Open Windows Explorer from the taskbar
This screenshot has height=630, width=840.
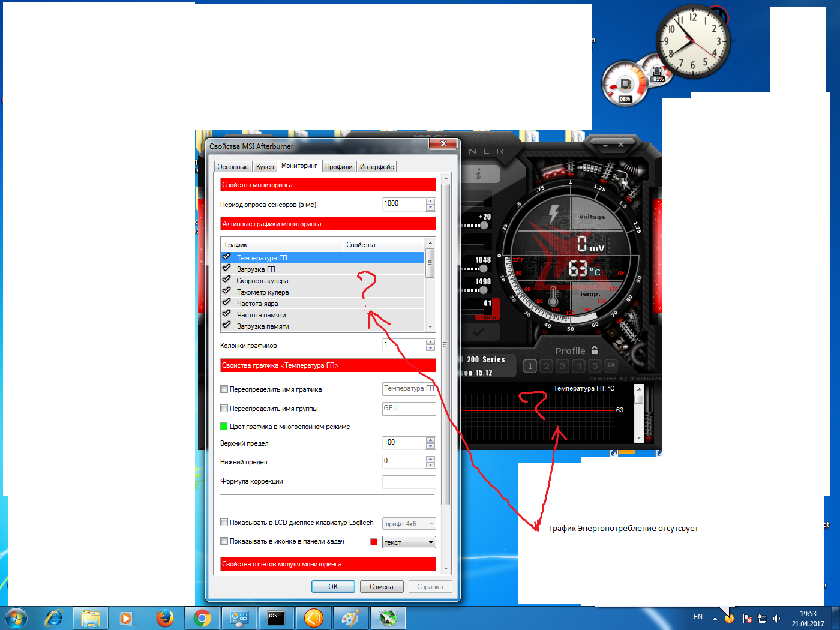click(x=91, y=618)
